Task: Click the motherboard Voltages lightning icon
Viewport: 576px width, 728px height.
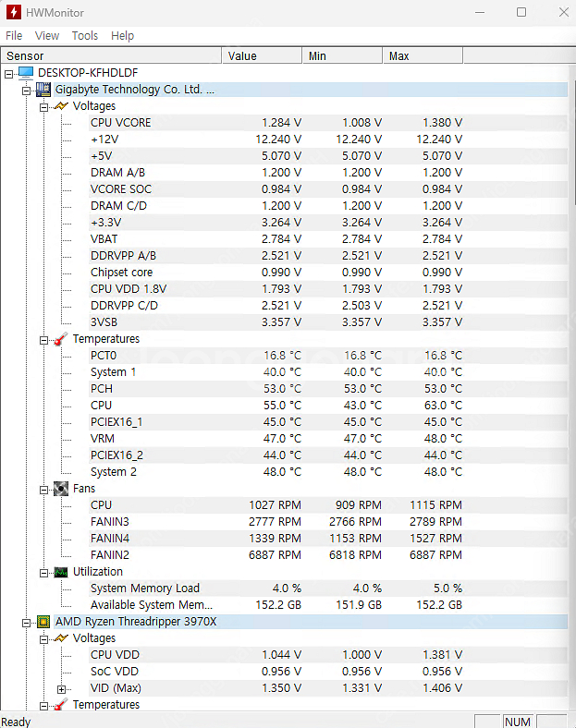Action: click(61, 106)
